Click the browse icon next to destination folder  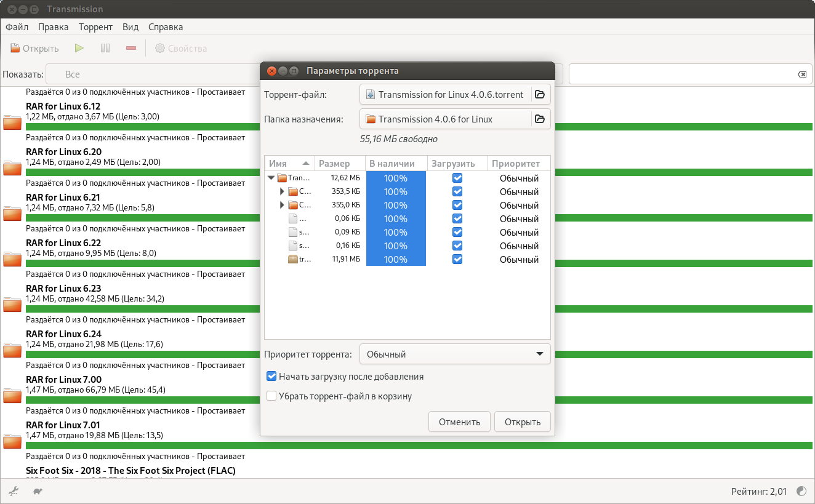click(x=540, y=119)
